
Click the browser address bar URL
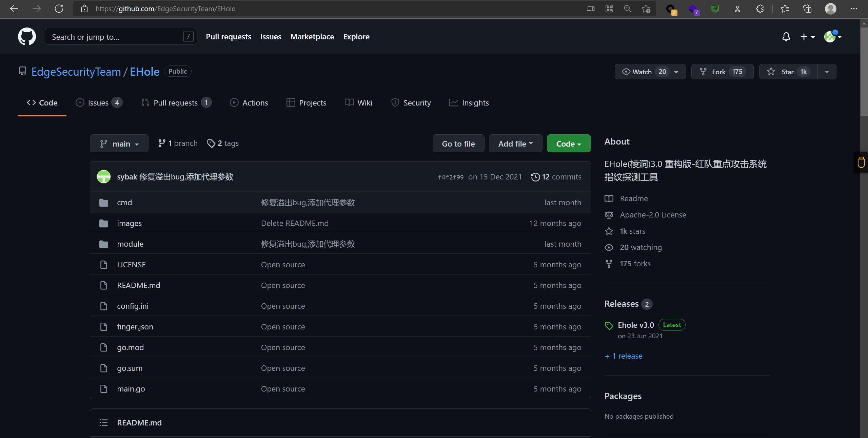point(165,9)
